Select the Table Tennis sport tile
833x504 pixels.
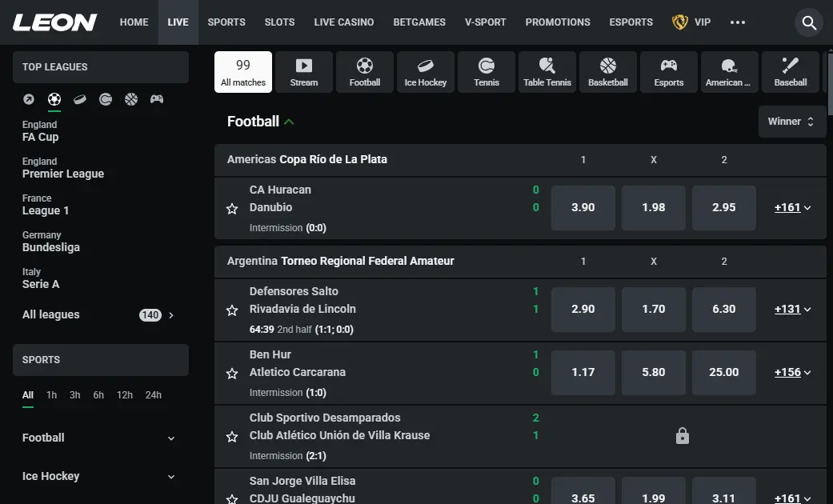(x=547, y=72)
